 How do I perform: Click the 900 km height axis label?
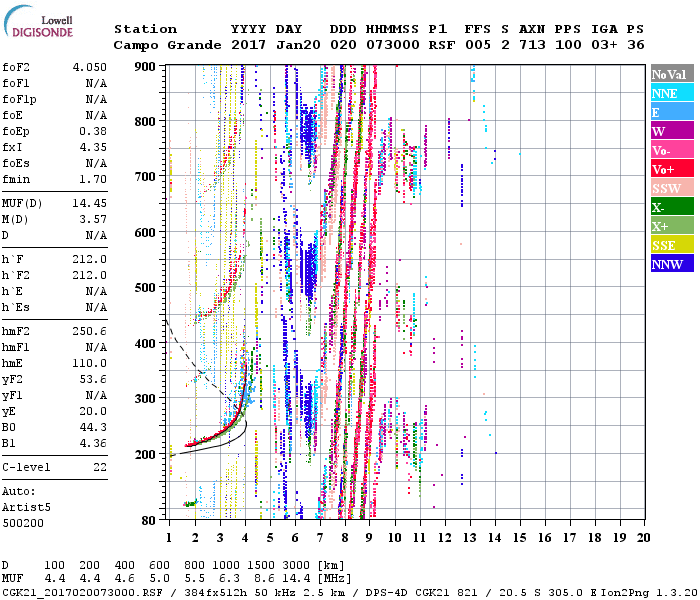coord(145,67)
